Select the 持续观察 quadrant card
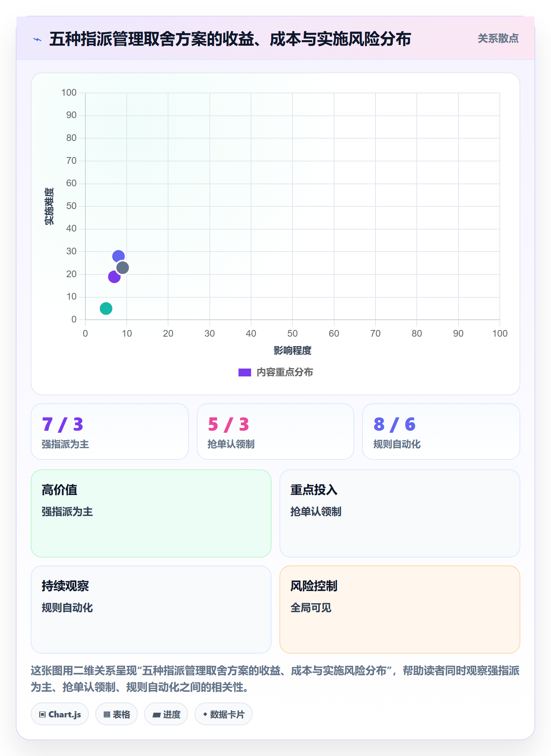The image size is (551, 756). coord(151,610)
